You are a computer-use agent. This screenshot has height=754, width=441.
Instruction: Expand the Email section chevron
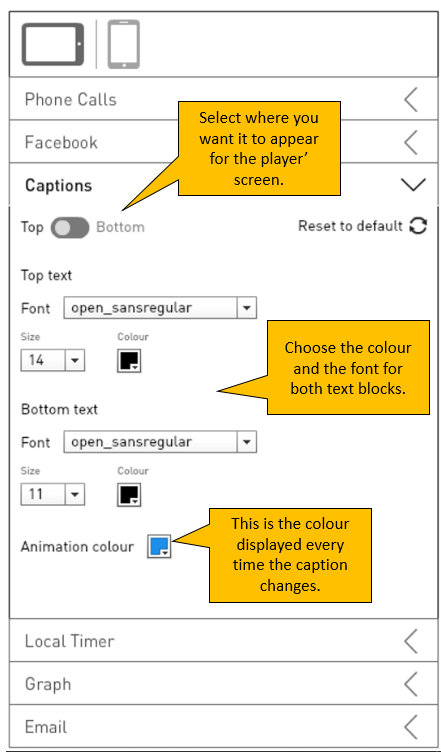[411, 727]
